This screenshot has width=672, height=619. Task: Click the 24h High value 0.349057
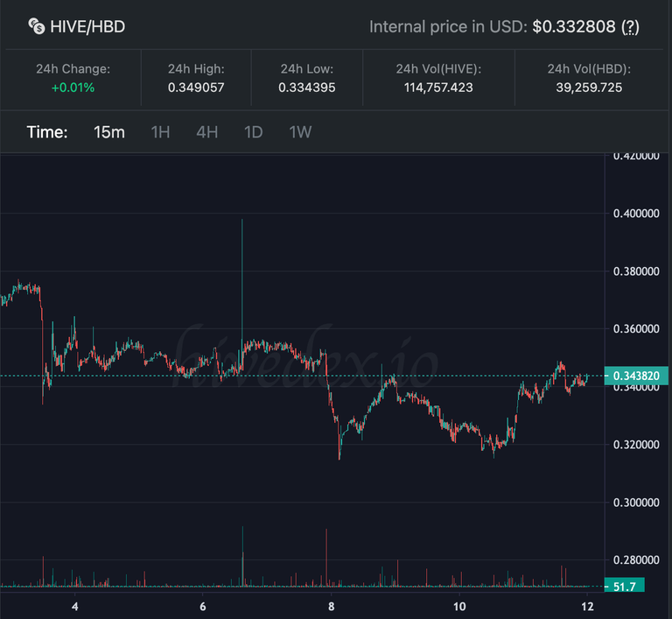196,88
